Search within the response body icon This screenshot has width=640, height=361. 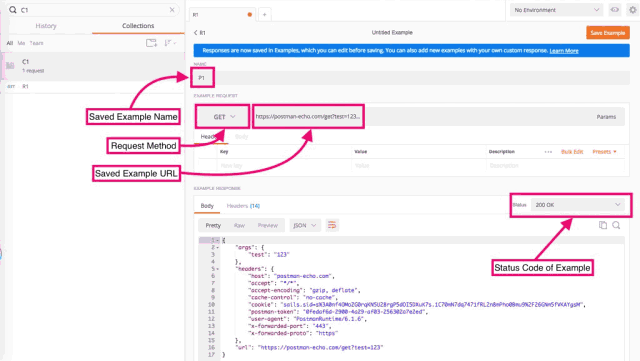coord(616,225)
